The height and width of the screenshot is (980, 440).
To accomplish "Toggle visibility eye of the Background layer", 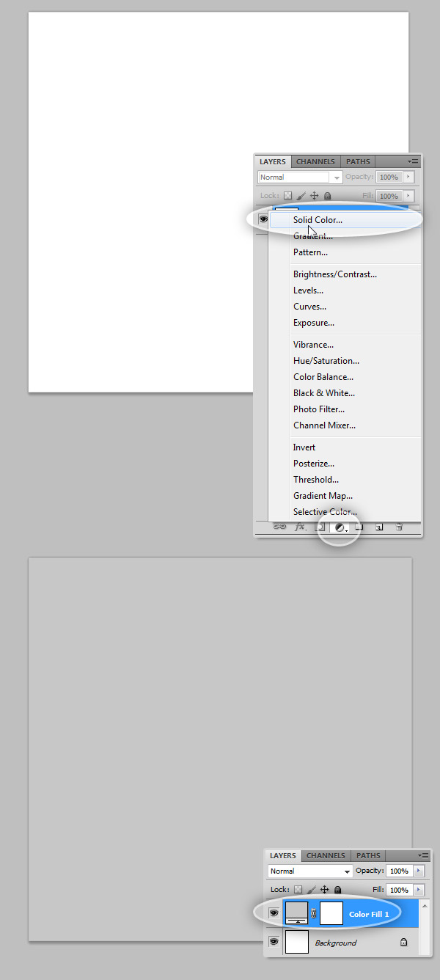I will 274,942.
